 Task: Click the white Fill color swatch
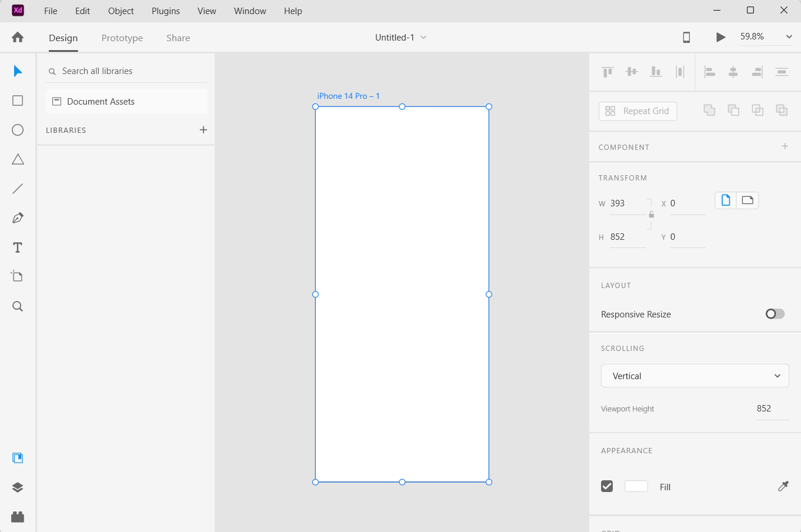click(x=636, y=486)
